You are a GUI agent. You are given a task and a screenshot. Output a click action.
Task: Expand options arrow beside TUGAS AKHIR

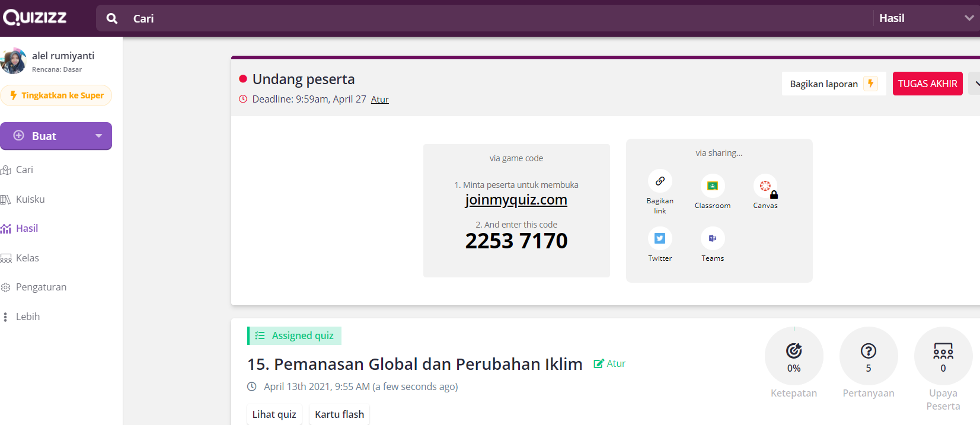pyautogui.click(x=975, y=84)
